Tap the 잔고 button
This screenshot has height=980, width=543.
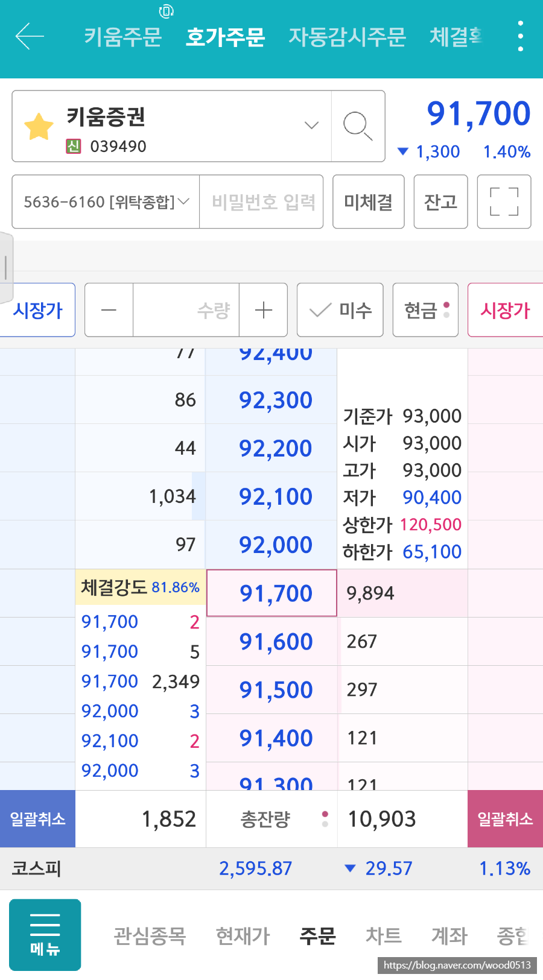pyautogui.click(x=441, y=201)
